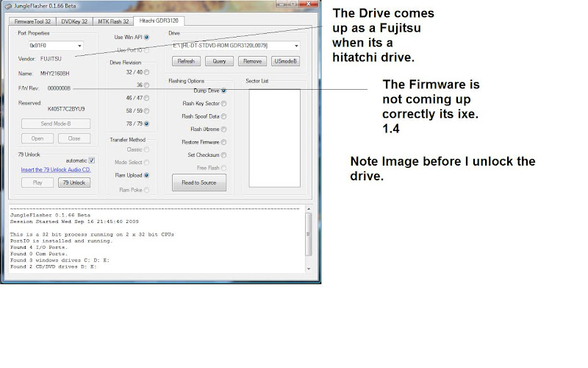Click the MHY2160BH name value
This screenshot has width=588, height=368.
point(54,74)
